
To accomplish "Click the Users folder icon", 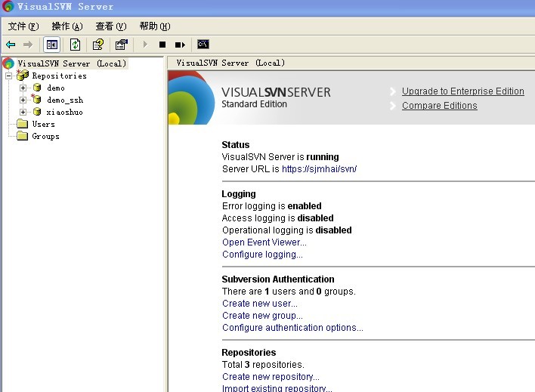I will (x=23, y=124).
